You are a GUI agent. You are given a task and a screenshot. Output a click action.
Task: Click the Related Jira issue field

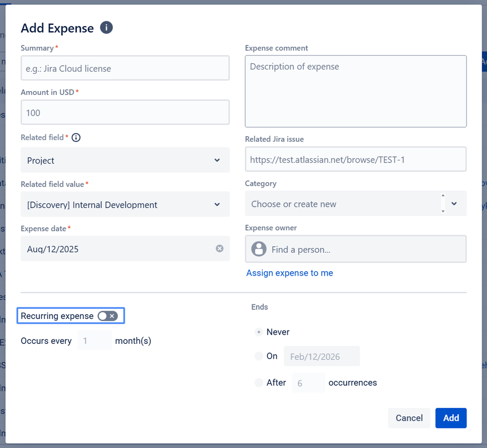point(355,159)
